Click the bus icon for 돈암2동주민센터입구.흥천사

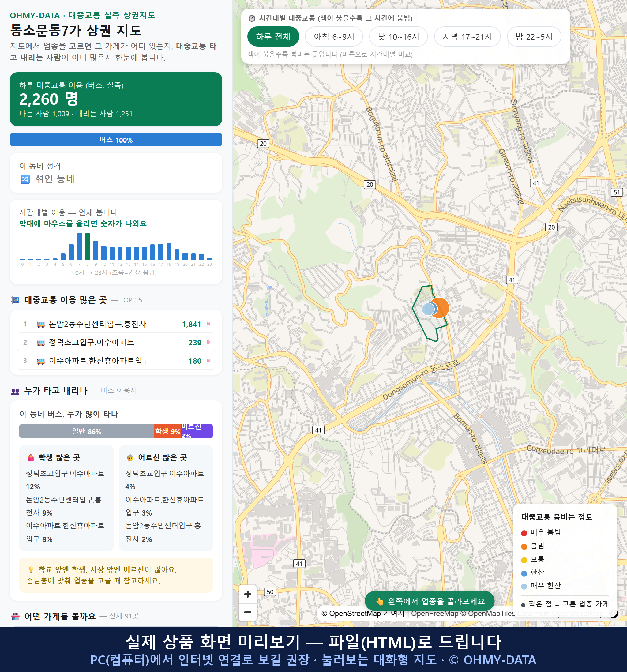click(40, 325)
